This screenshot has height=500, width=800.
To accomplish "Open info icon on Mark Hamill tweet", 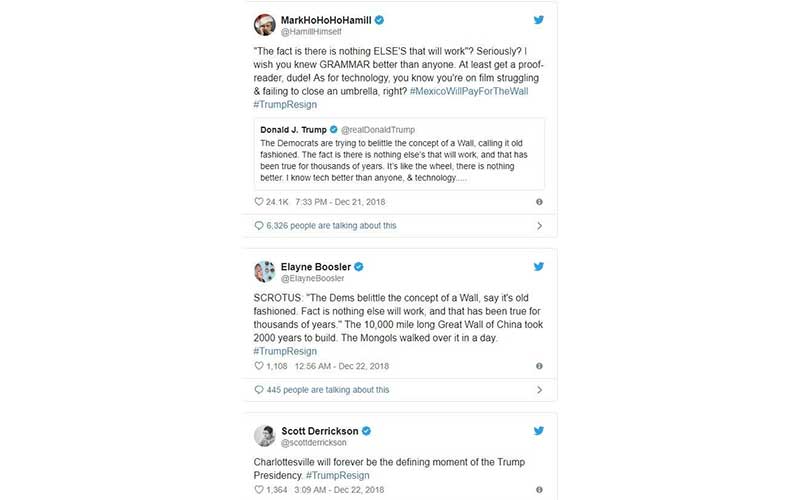I will coord(539,201).
